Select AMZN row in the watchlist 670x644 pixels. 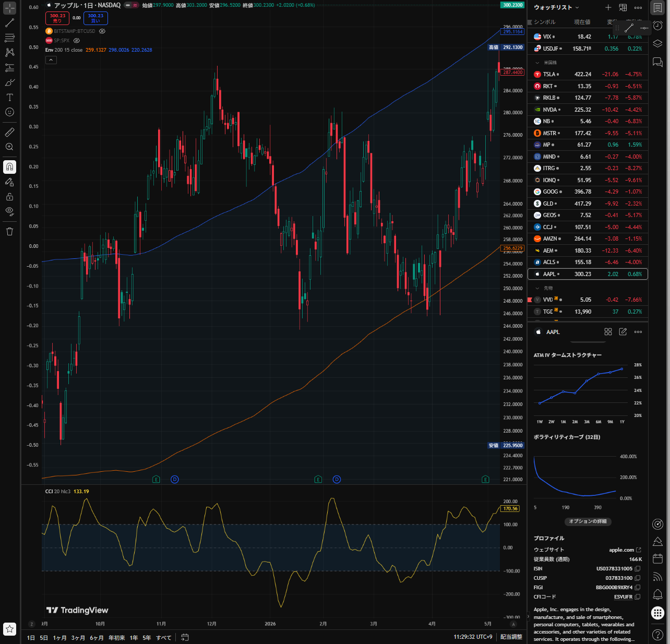(x=588, y=238)
